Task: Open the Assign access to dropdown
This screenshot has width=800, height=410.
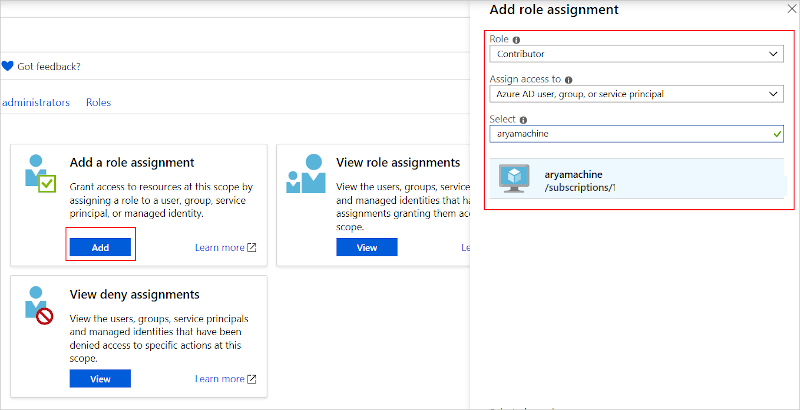Action: [x=636, y=94]
